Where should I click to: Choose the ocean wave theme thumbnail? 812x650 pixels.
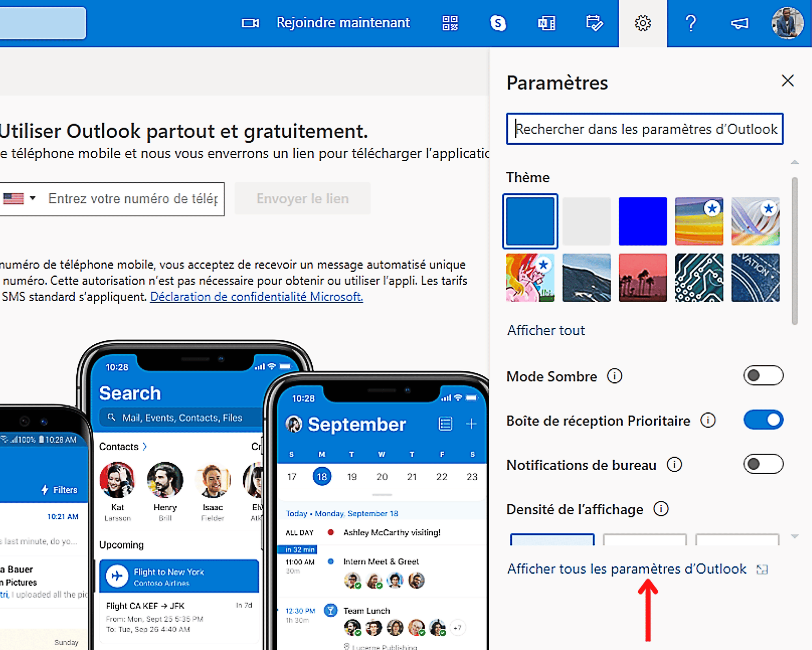coord(586,277)
